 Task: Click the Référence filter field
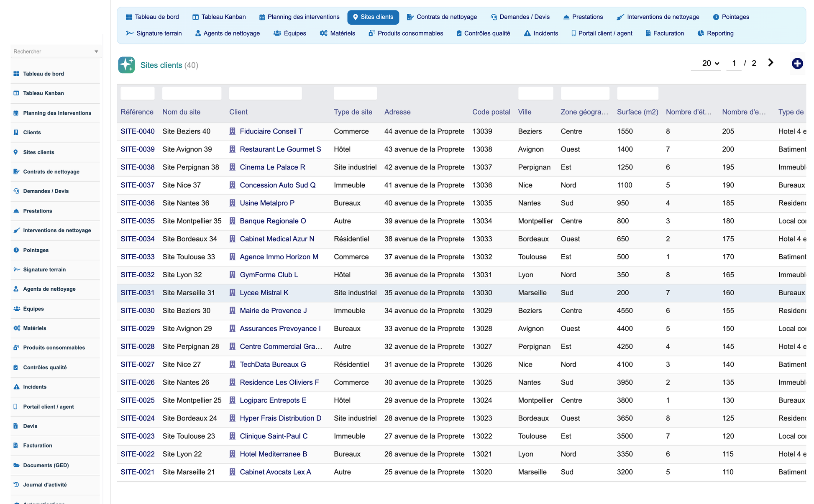pos(137,93)
